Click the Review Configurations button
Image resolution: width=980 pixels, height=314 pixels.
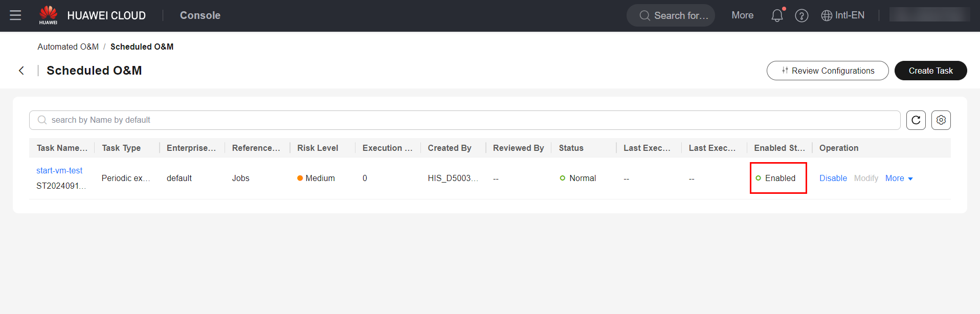(x=827, y=71)
